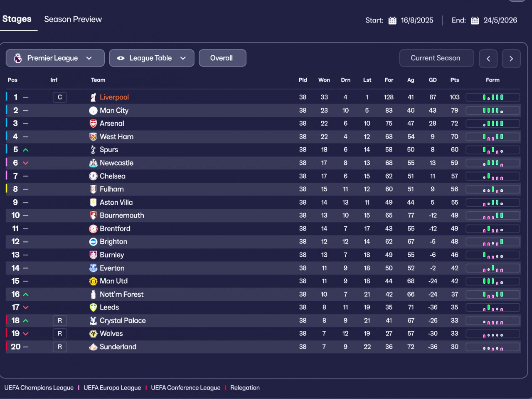Go to the next season arrow
The height and width of the screenshot is (399, 532).
pyautogui.click(x=511, y=59)
